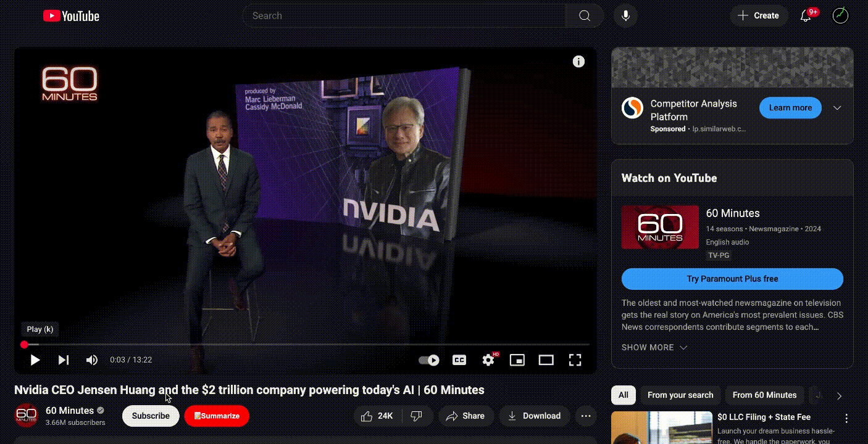This screenshot has width=868, height=444.
Task: Enable closed captions
Action: pyautogui.click(x=458, y=360)
